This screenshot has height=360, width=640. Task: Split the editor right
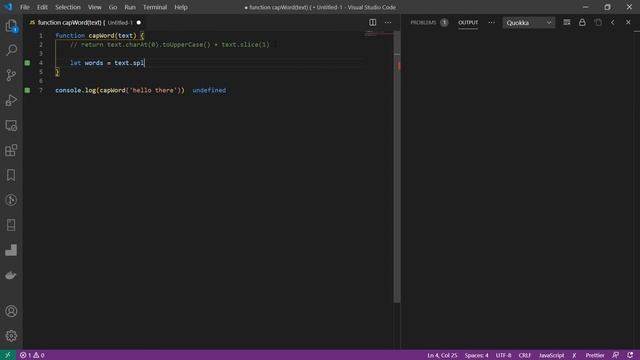point(373,22)
